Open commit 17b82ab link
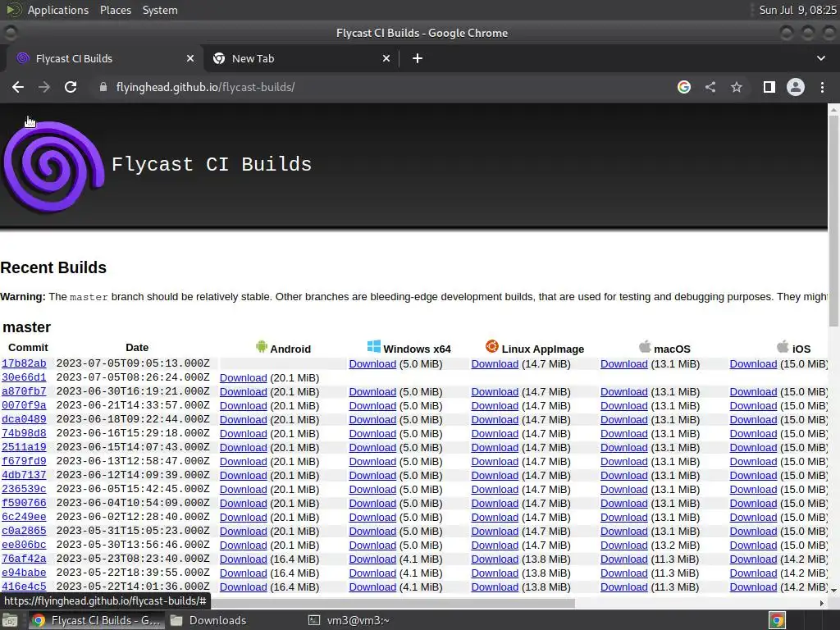 (x=24, y=363)
